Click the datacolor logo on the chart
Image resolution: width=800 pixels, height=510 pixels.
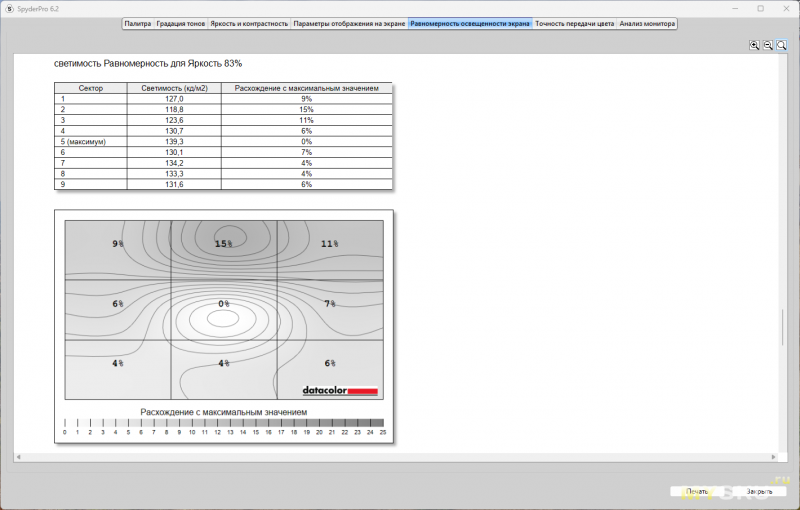[x=340, y=390]
